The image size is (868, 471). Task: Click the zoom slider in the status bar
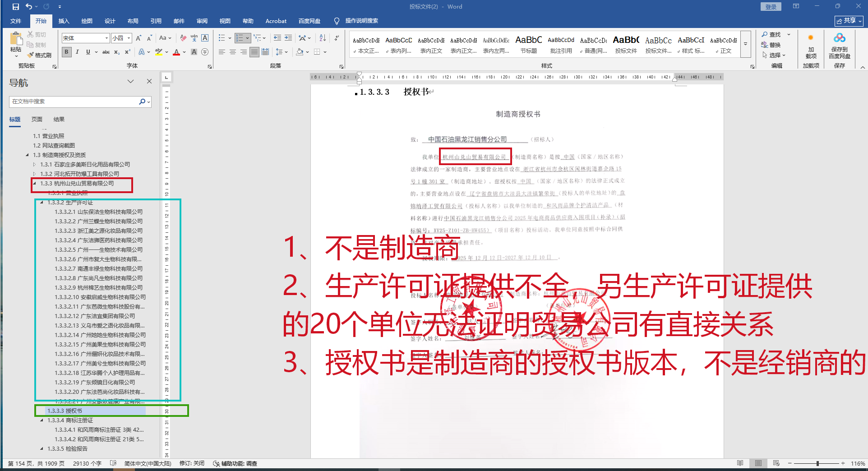pos(817,463)
